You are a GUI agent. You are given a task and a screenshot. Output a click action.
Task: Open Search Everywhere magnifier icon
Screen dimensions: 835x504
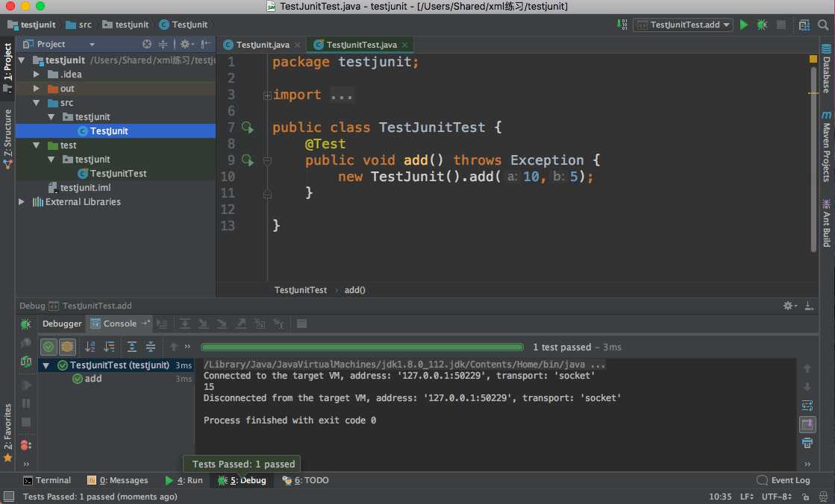pos(823,25)
